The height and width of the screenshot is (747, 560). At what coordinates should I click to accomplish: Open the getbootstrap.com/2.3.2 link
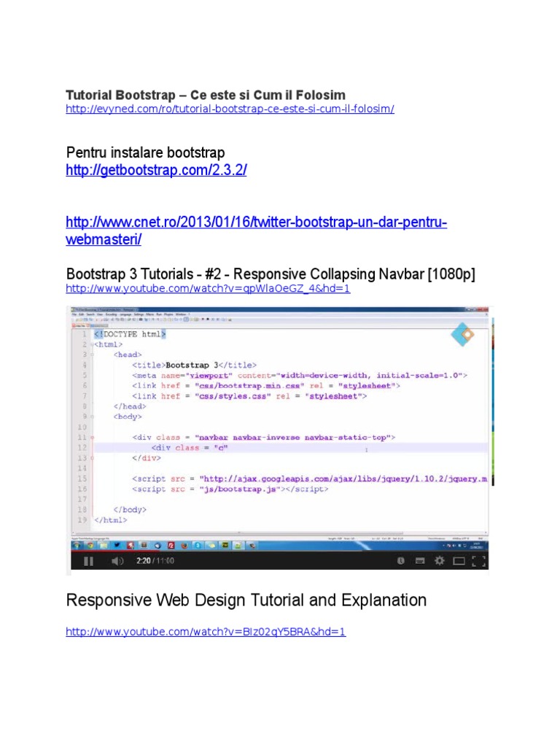point(156,169)
